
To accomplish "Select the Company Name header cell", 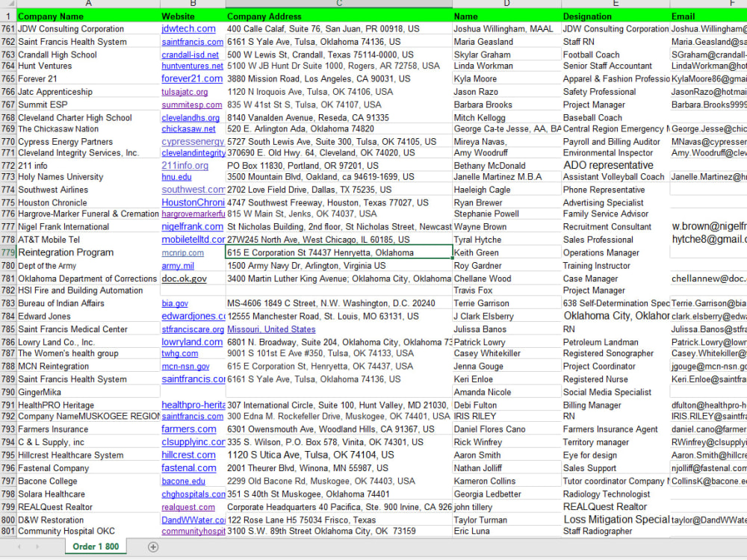I will pos(88,16).
